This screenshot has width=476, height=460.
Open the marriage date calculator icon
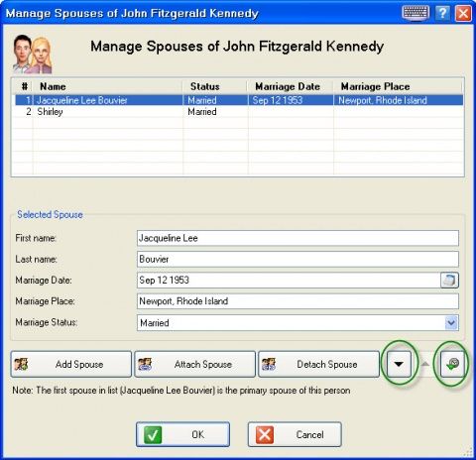pos(449,281)
